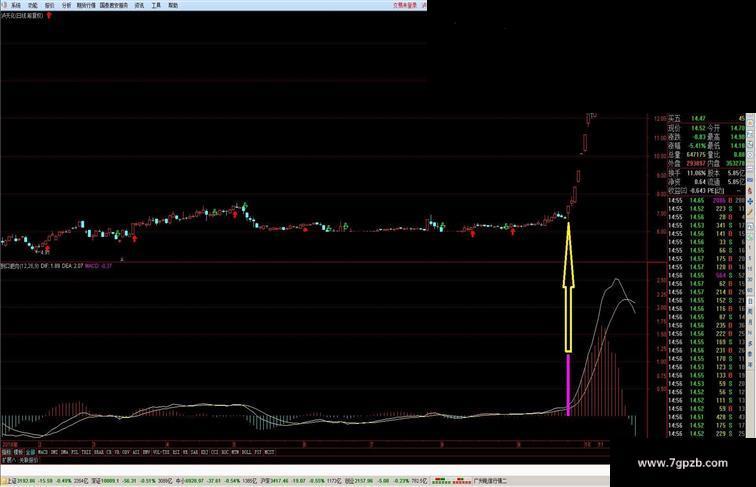Click the 周 weekly period button in right toolbar
Viewport: 756px width, 487px height.
(750, 311)
